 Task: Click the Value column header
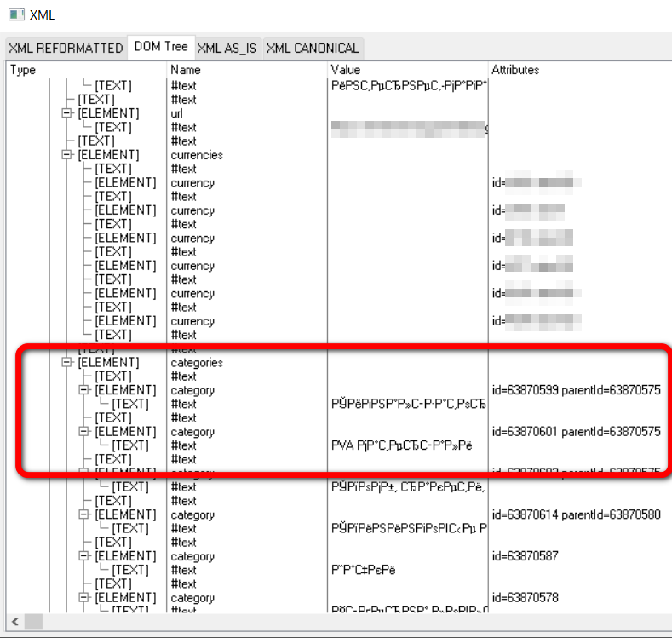point(407,70)
